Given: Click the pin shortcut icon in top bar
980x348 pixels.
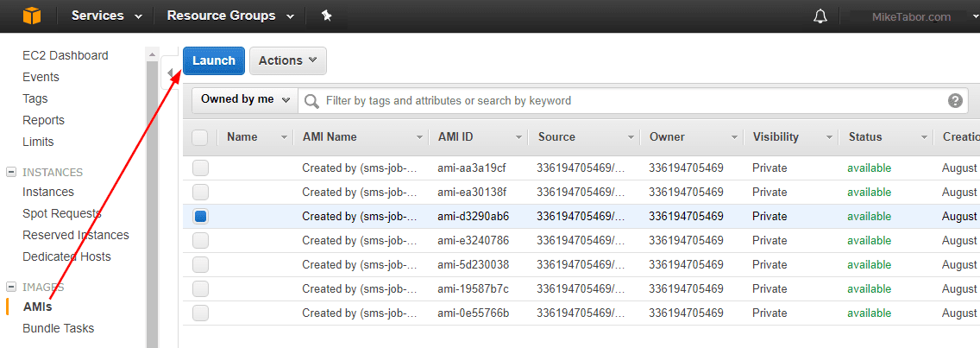Looking at the screenshot, I should 325,16.
